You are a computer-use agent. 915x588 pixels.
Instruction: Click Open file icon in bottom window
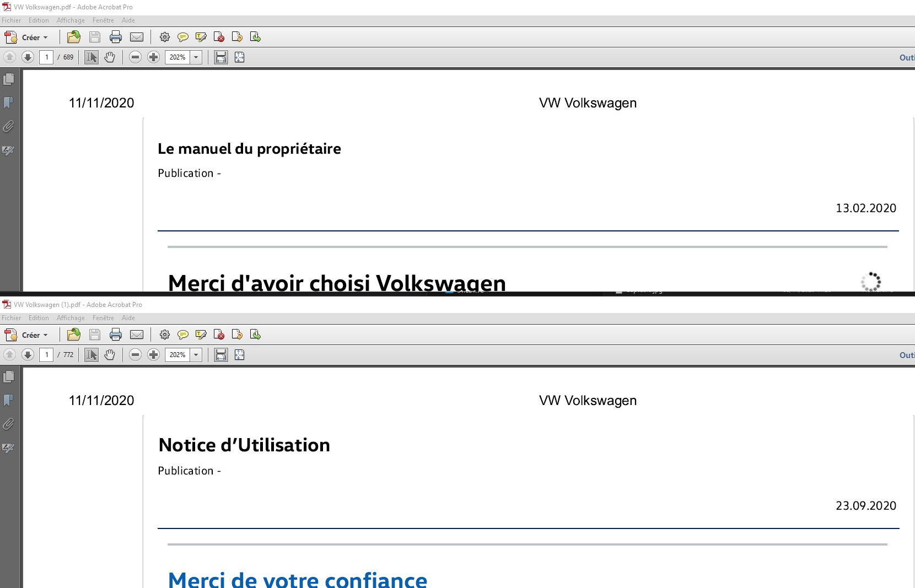point(73,335)
